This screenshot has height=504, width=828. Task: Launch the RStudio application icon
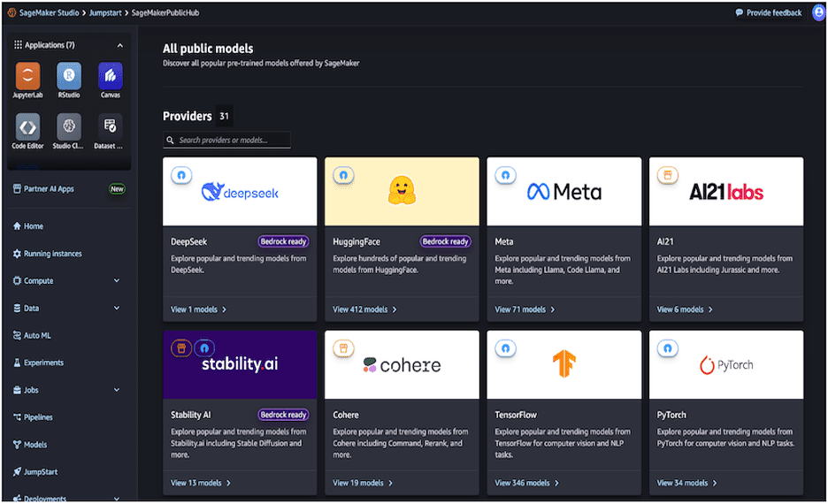point(69,76)
